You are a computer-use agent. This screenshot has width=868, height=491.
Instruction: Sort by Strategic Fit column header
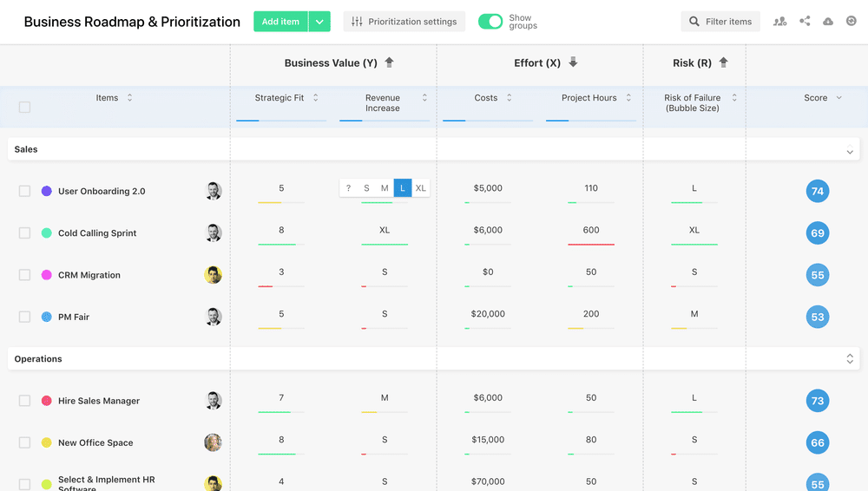pyautogui.click(x=279, y=98)
